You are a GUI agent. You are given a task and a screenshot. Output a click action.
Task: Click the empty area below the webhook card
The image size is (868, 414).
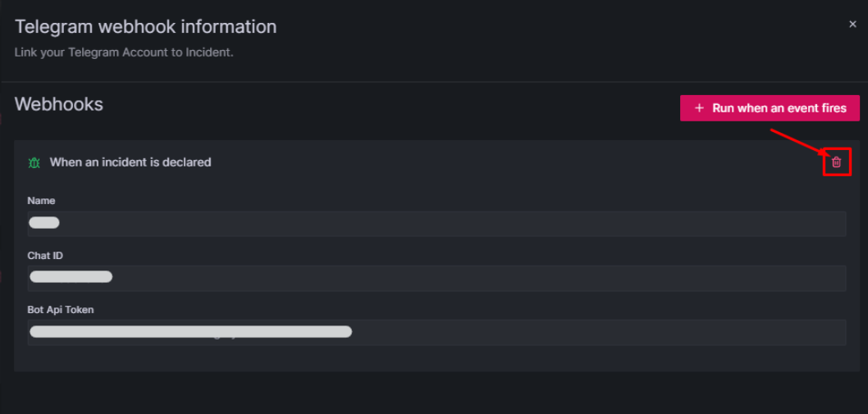coord(433,392)
